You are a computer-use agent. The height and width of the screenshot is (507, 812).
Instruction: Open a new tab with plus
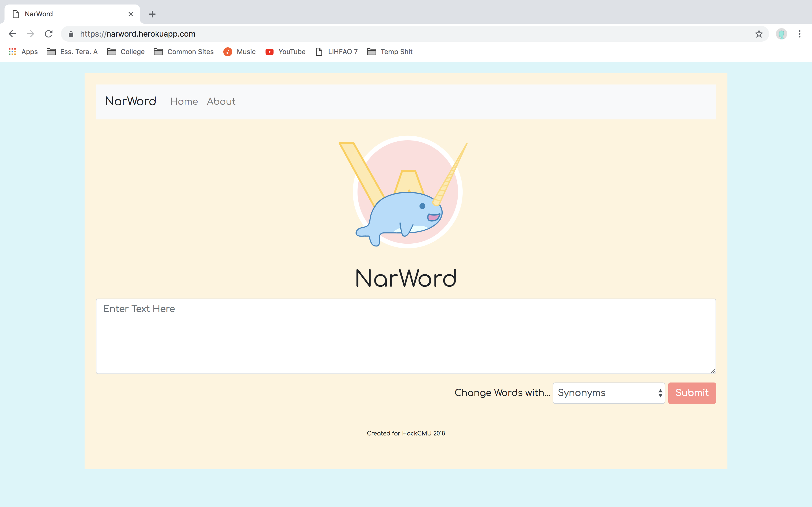152,14
